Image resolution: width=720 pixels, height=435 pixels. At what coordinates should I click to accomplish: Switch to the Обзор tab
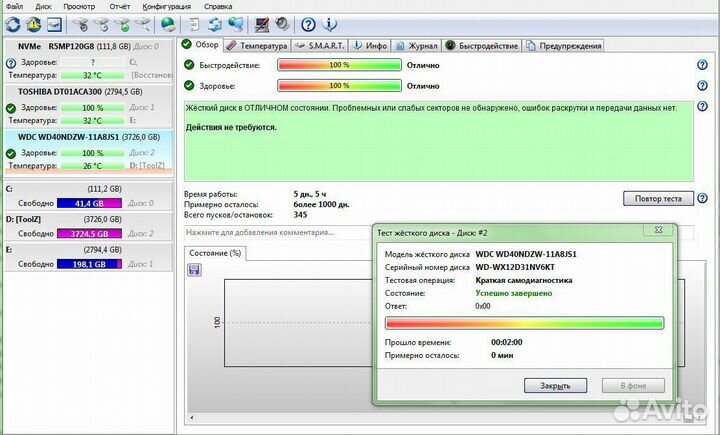(x=201, y=45)
